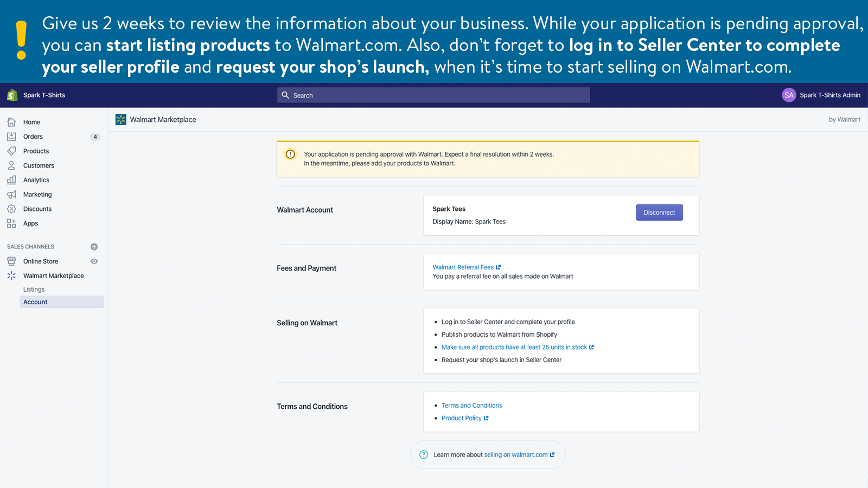View Online Store with the eye icon
The image size is (868, 488).
[x=94, y=261]
